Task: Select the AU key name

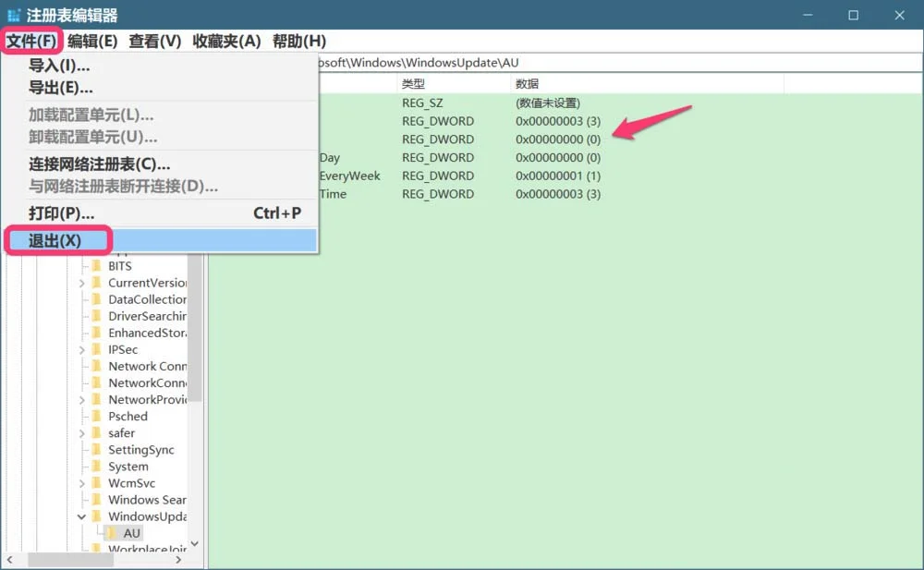Action: coord(131,533)
